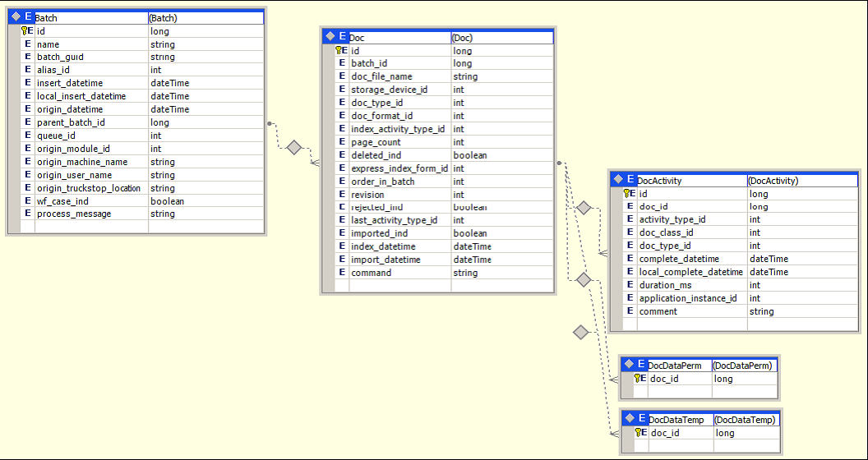Click the origin_truckstop_location field
The width and height of the screenshot is (868, 460).
pos(92,188)
